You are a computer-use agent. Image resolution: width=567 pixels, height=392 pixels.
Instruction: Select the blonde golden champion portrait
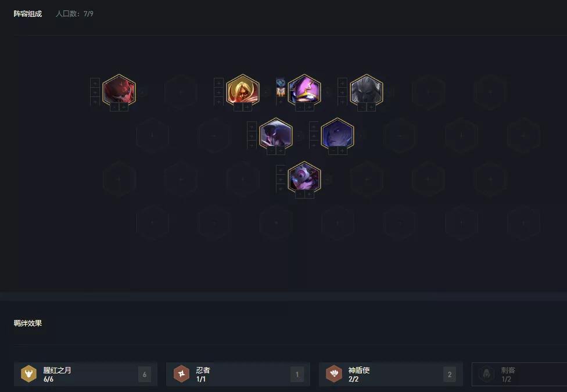[x=243, y=91]
